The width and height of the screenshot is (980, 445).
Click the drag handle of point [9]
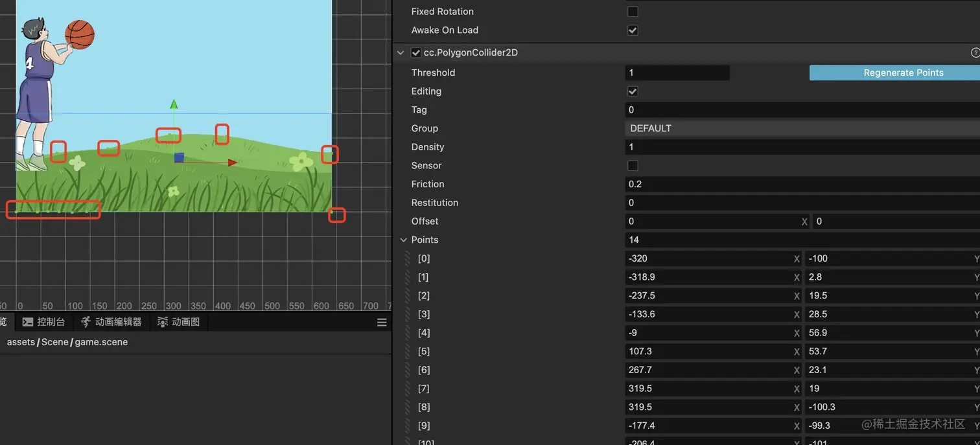pyautogui.click(x=408, y=426)
